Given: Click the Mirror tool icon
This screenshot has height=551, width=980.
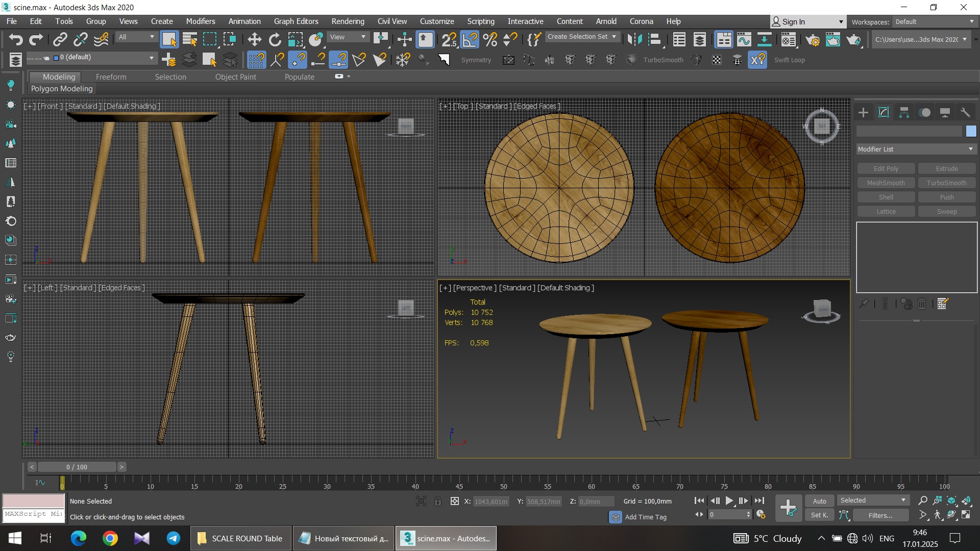Looking at the screenshot, I should pos(634,39).
